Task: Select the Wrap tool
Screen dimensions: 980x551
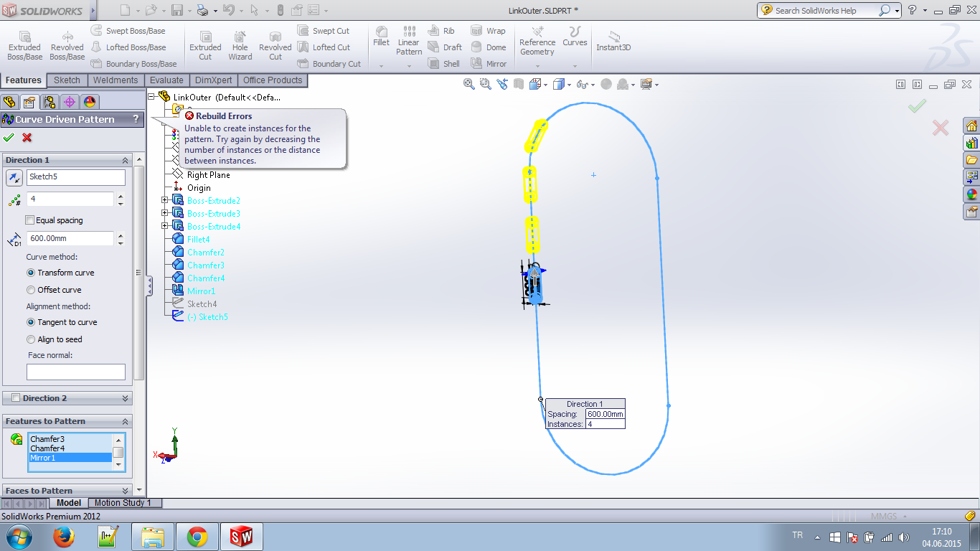Action: click(x=488, y=31)
